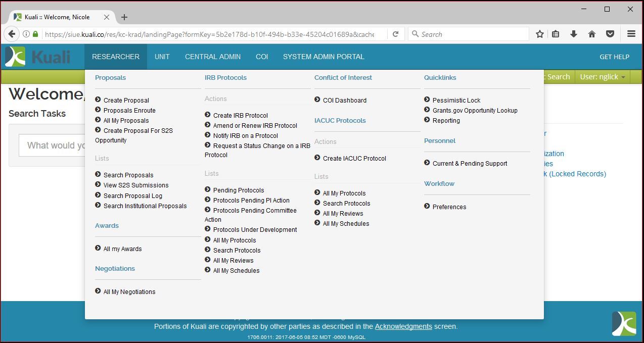
Task: Click the browser back arrow button
Action: tap(12, 34)
